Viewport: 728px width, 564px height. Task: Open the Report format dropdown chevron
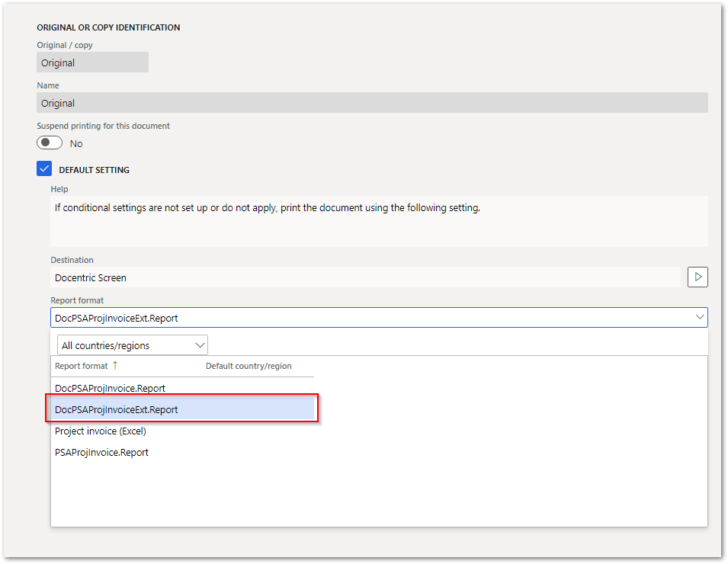(700, 317)
